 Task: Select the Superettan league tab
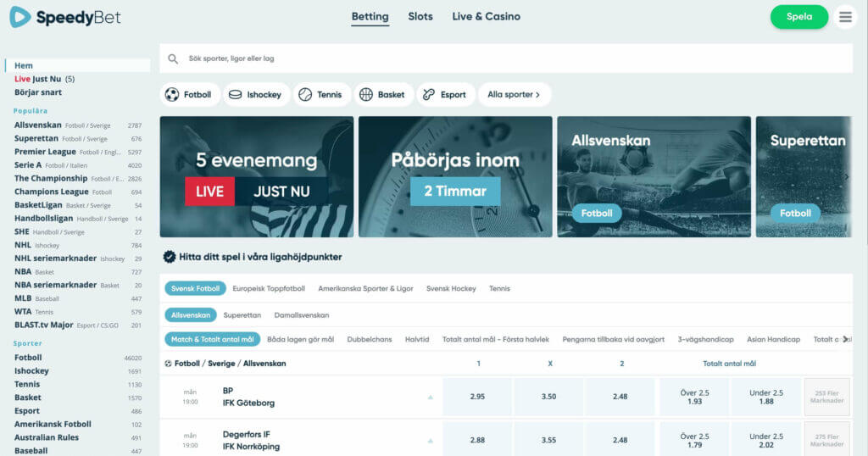click(x=242, y=315)
